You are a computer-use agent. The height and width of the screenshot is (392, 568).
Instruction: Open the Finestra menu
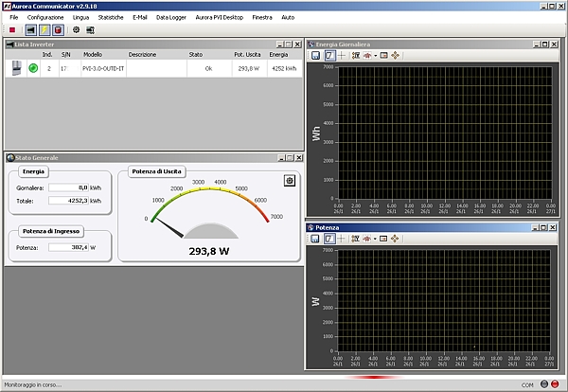262,17
